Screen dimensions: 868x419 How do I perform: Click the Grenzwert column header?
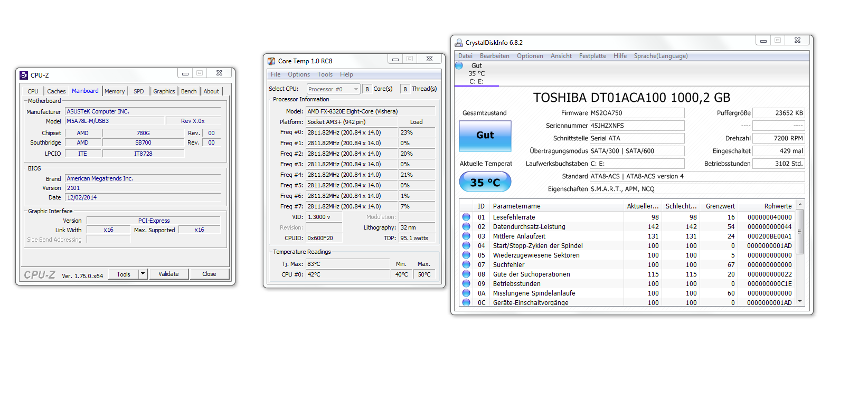pyautogui.click(x=719, y=206)
